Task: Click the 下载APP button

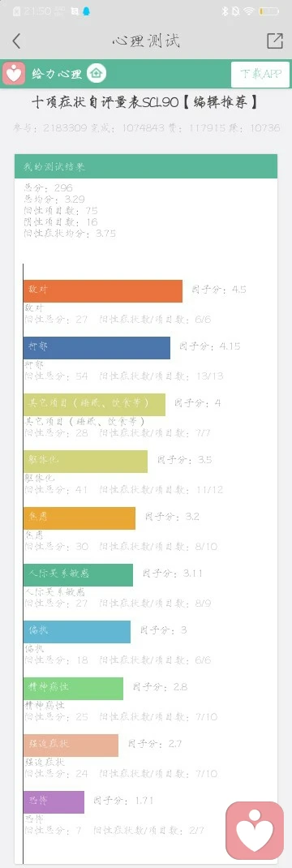Action: pos(260,74)
